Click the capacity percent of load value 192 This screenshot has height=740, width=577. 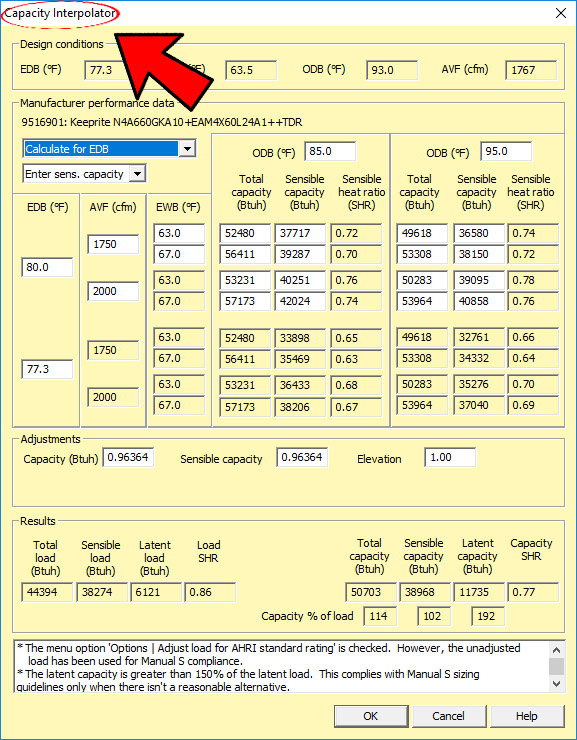coord(488,616)
